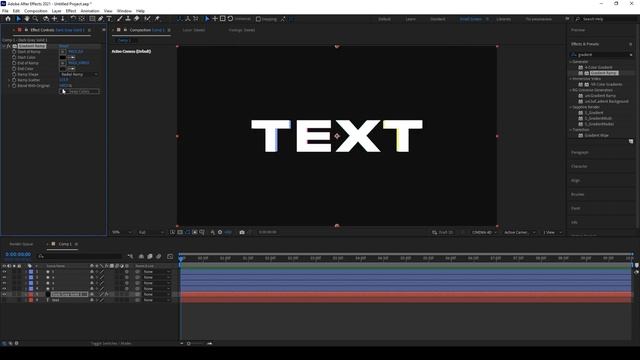This screenshot has width=640, height=360.
Task: Expand the Ramp Scatter property
Action: coord(9,80)
